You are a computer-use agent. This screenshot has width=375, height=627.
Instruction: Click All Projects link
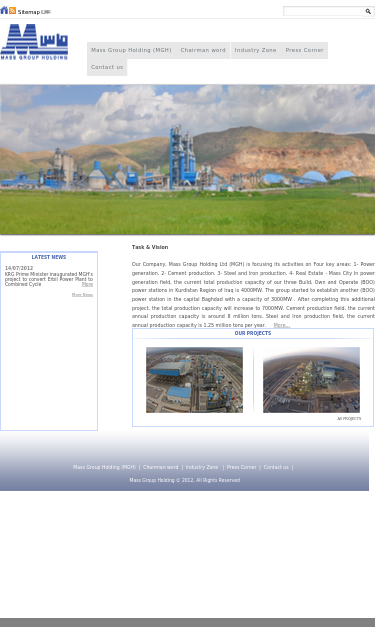click(x=349, y=419)
